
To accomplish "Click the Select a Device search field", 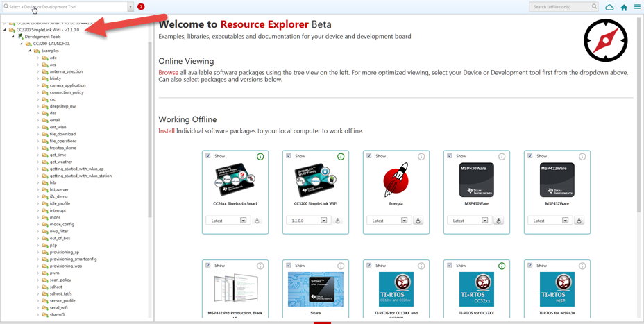I will [x=65, y=7].
